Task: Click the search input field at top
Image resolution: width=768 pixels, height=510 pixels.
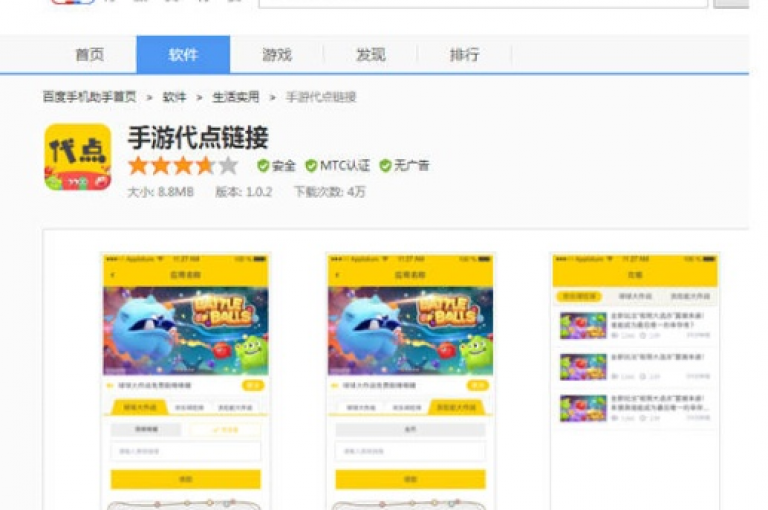Action: [x=483, y=3]
